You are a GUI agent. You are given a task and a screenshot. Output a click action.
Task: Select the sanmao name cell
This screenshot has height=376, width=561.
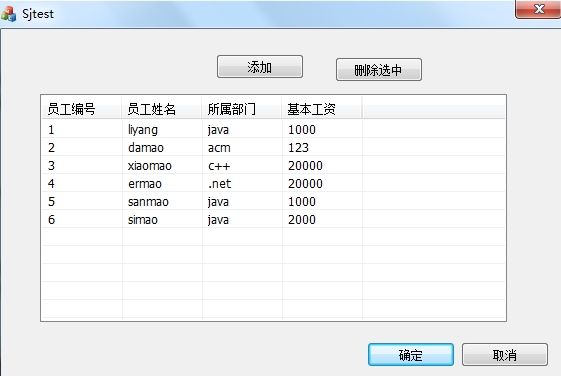click(x=162, y=201)
